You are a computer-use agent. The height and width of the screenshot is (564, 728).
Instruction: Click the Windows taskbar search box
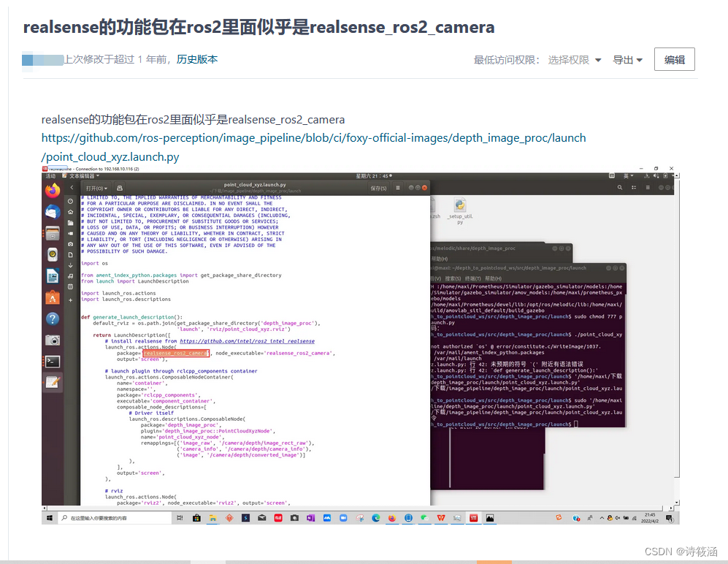tap(114, 517)
